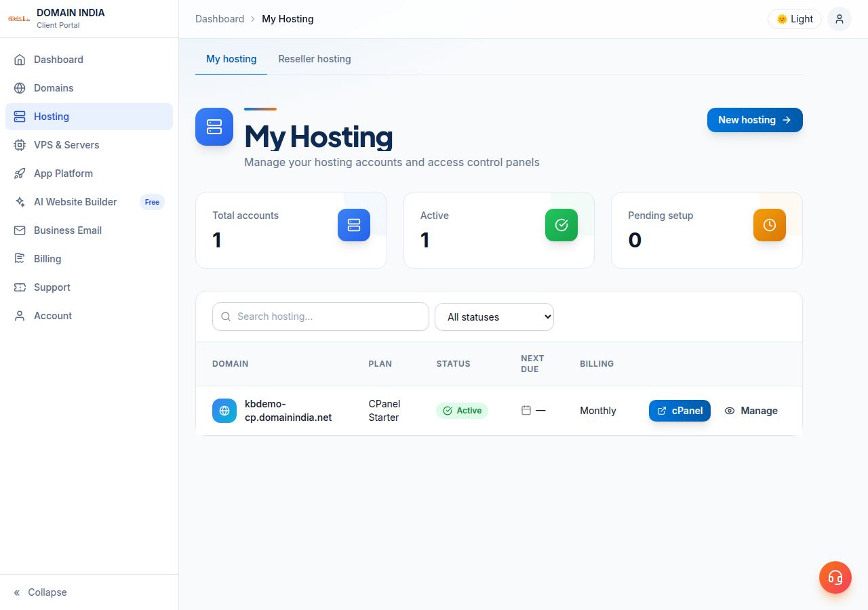The width and height of the screenshot is (868, 610).
Task: Click the Monthly billing cell
Action: tap(598, 411)
